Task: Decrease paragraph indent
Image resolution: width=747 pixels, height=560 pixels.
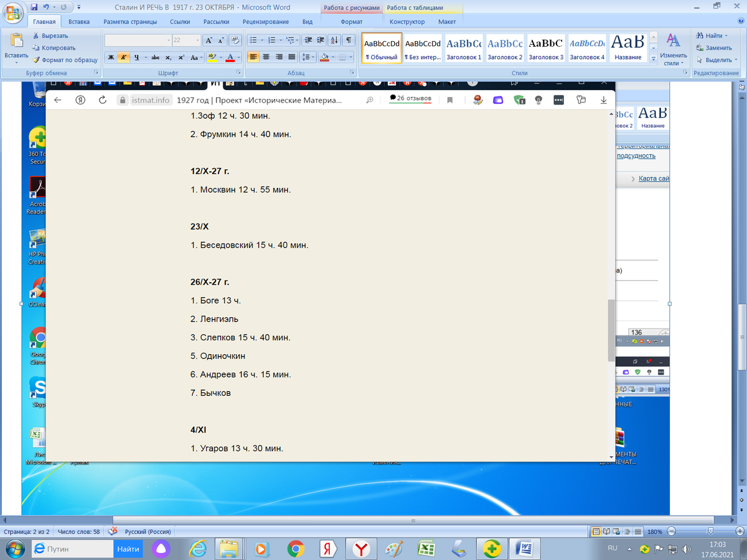Action: tap(309, 40)
